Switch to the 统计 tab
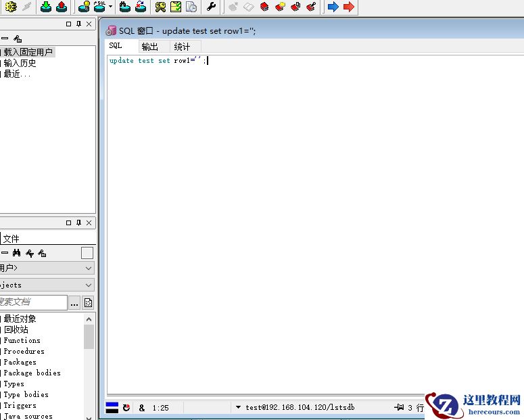This screenshot has width=524, height=420. [182, 47]
